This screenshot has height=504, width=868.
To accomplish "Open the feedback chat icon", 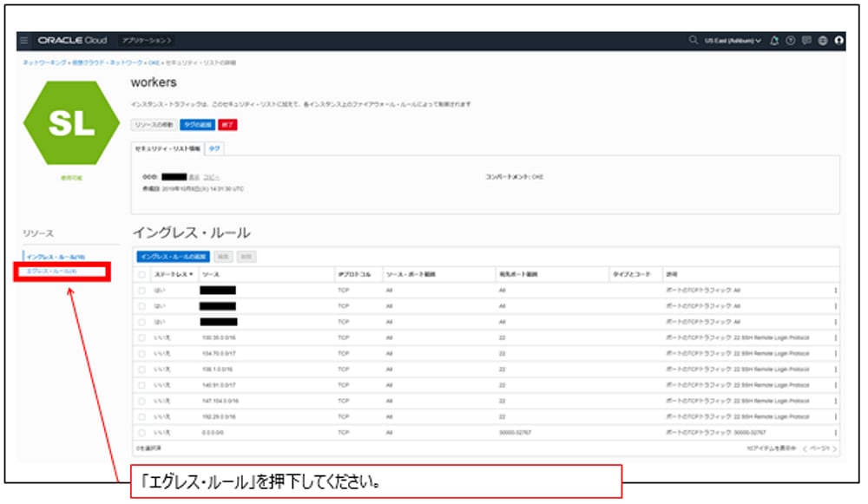I will (807, 39).
